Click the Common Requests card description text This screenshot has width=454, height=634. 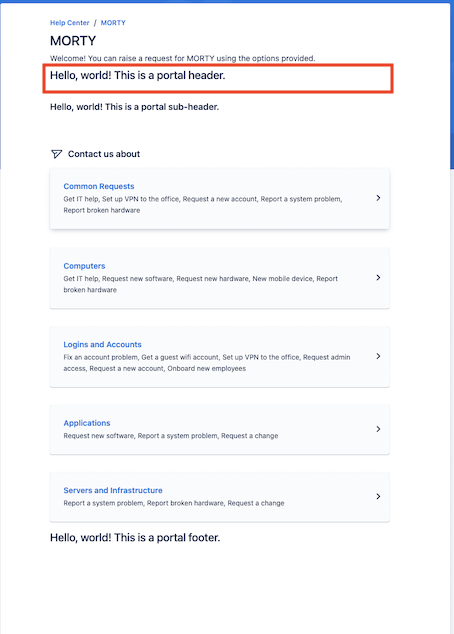(x=203, y=205)
